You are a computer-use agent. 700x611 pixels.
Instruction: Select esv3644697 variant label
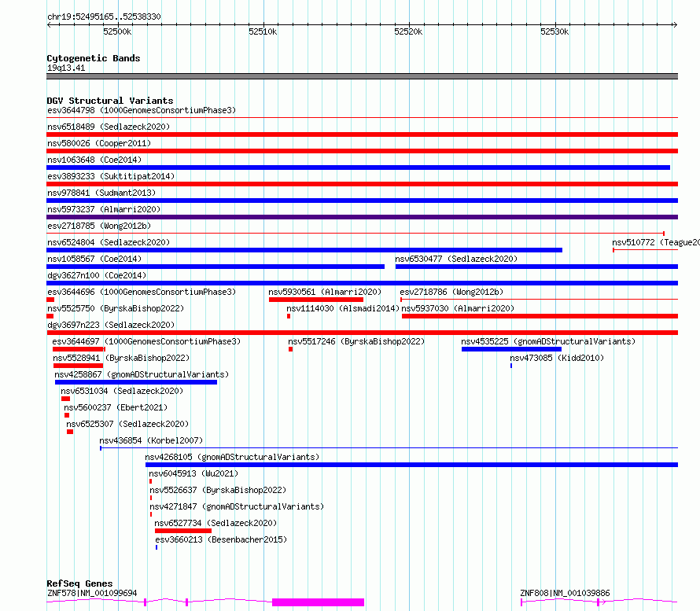[146, 341]
